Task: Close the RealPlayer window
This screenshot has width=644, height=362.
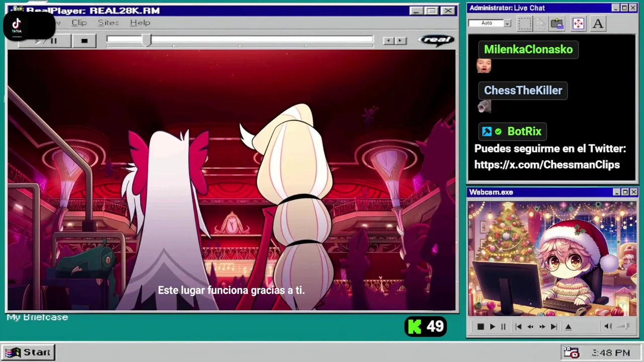Action: coord(447,11)
